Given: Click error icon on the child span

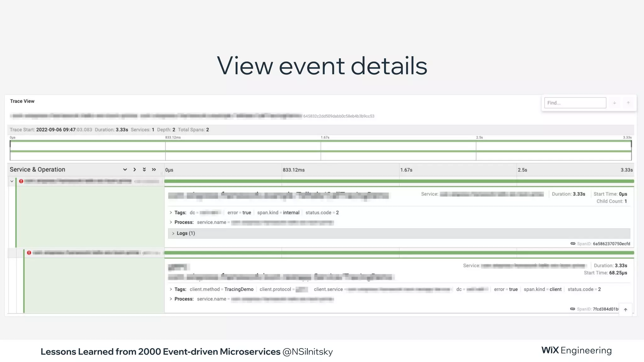Looking at the screenshot, I should [x=29, y=253].
